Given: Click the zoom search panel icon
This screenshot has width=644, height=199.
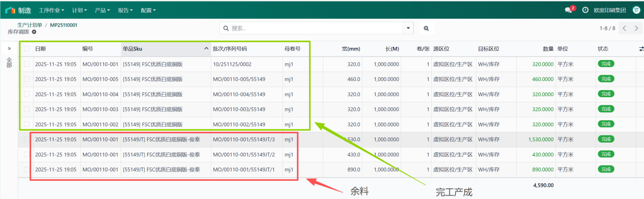Looking at the screenshot, I should point(427,29).
